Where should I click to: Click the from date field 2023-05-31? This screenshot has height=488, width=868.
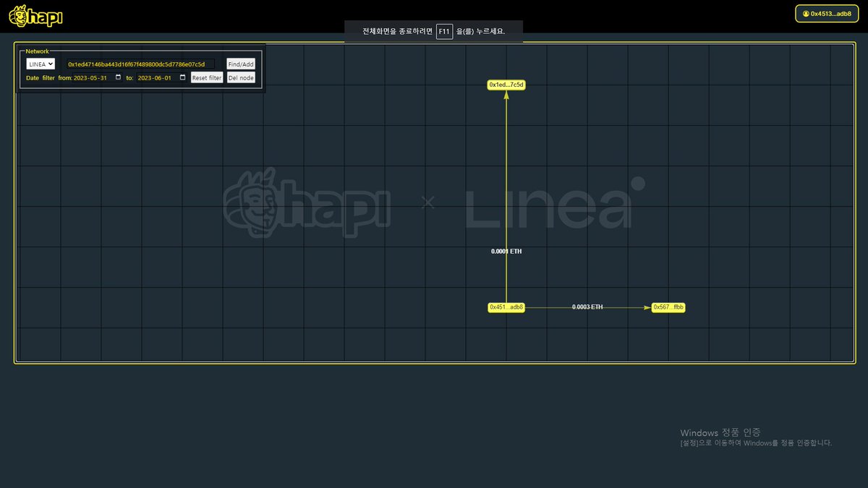(98, 77)
